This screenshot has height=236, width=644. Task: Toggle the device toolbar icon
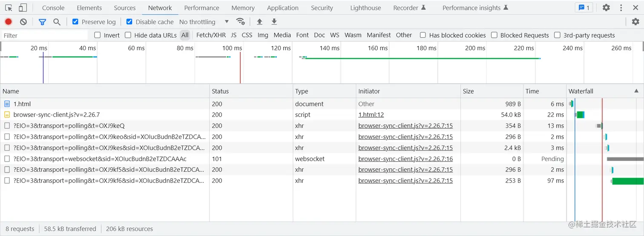point(23,8)
